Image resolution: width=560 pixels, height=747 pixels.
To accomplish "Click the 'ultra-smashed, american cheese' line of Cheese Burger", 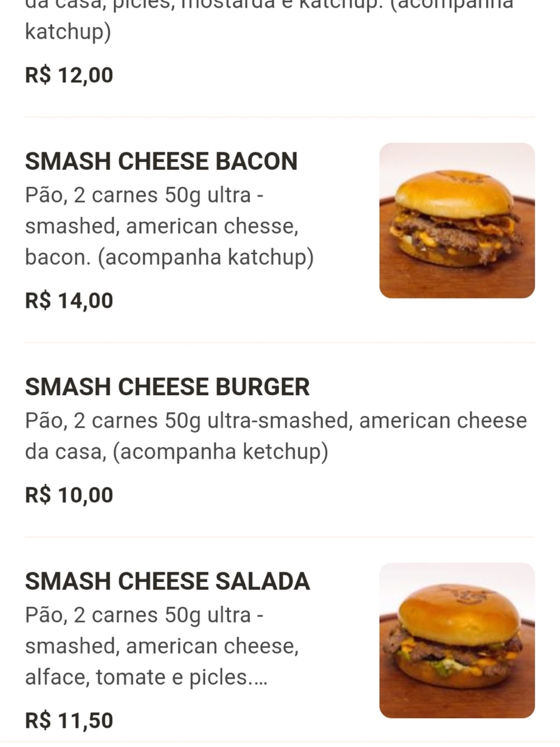I will [367, 421].
